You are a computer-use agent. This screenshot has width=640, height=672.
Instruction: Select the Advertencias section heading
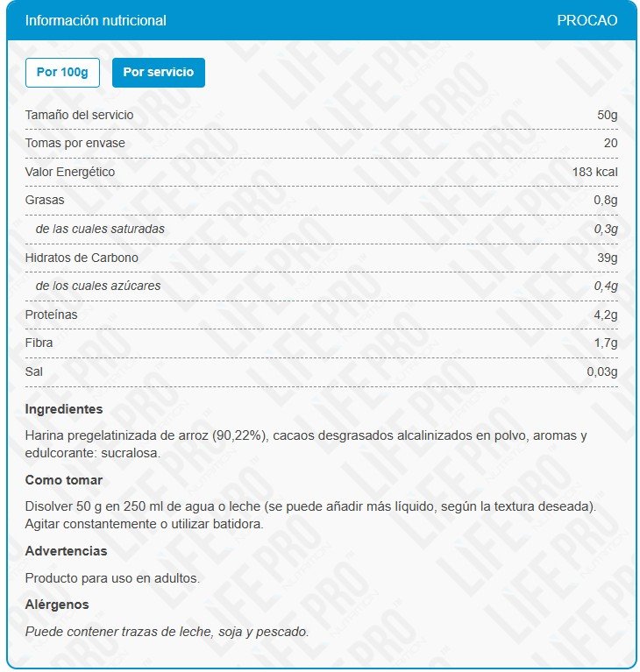click(x=67, y=551)
